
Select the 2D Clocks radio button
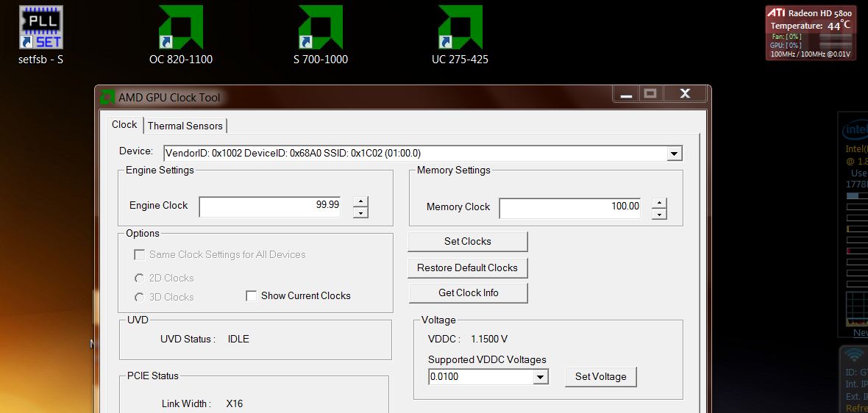pyautogui.click(x=140, y=278)
